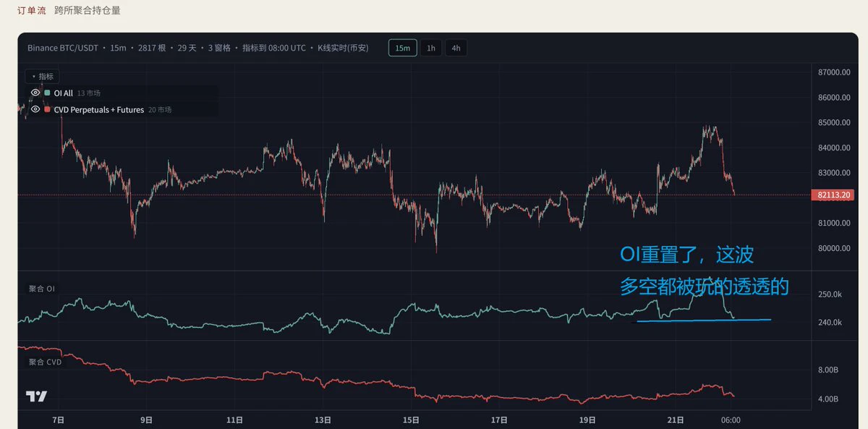This screenshot has width=868, height=429.
Task: Click the K线实时(币安) status text
Action: 343,48
